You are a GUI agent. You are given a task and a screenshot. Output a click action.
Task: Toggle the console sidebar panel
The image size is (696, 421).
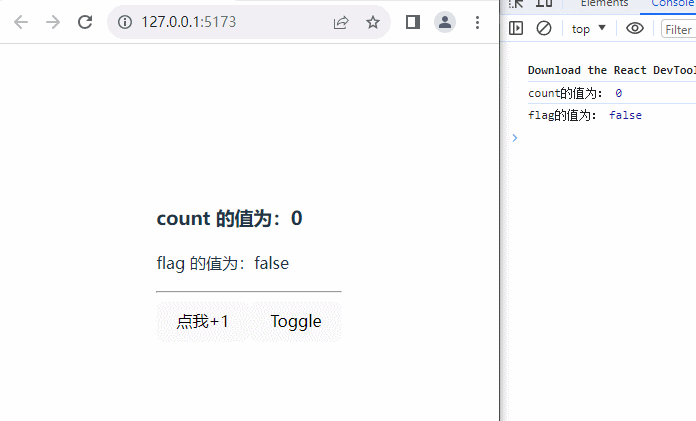tap(516, 29)
